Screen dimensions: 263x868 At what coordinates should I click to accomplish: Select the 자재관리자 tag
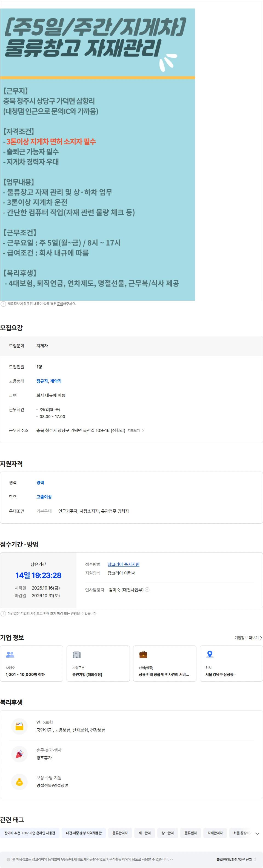pos(215,833)
